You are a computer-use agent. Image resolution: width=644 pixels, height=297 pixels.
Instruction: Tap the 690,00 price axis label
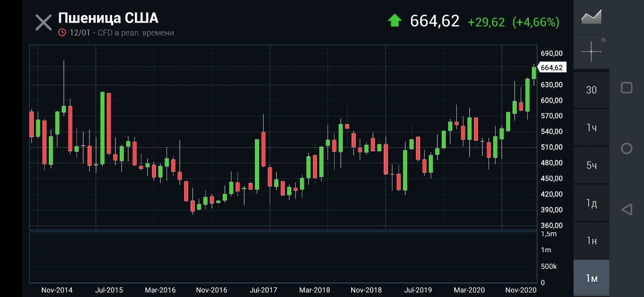[552, 53]
